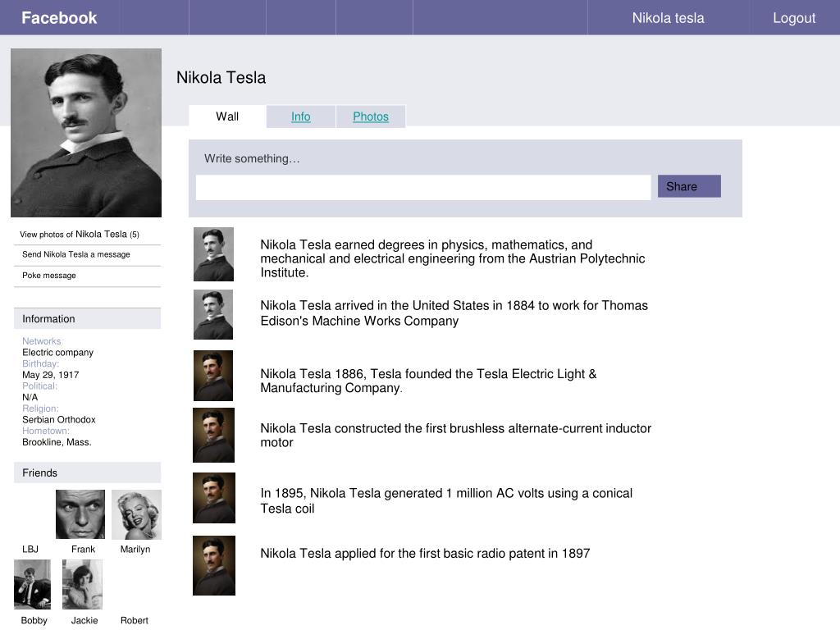Open Frank's friend photo
This screenshot has height=630, width=840.
coord(80,514)
